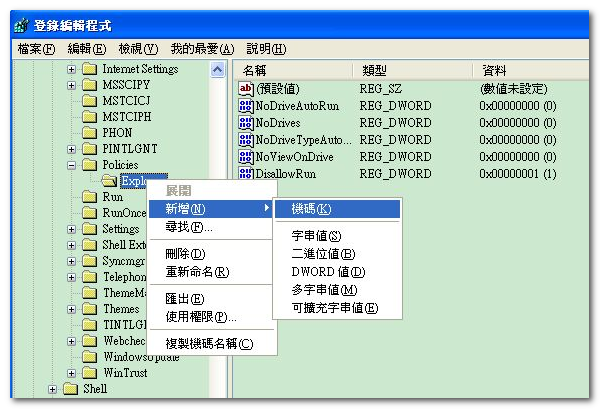
Task: Expand the Internet Settings tree node
Action: tap(72, 69)
